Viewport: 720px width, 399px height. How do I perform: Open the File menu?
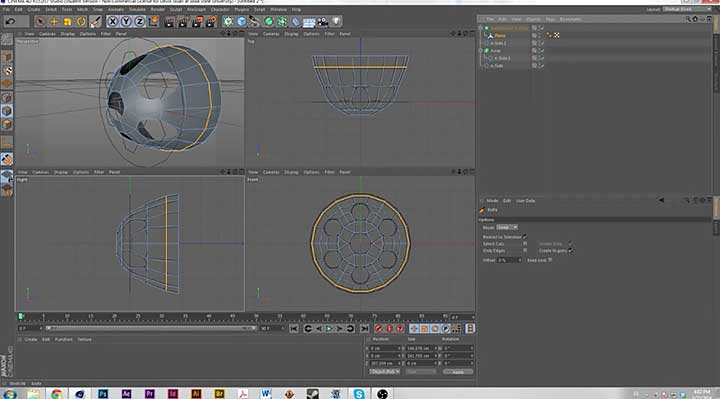pyautogui.click(x=6, y=9)
